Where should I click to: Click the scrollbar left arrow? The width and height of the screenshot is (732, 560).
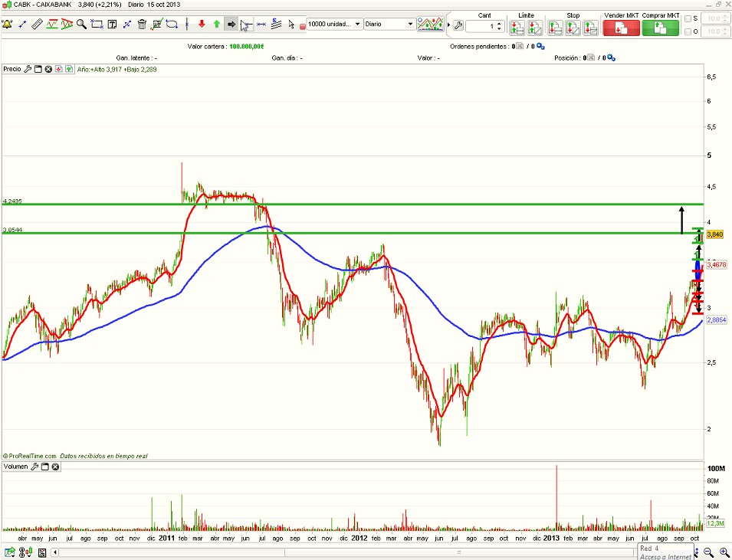tap(55, 552)
